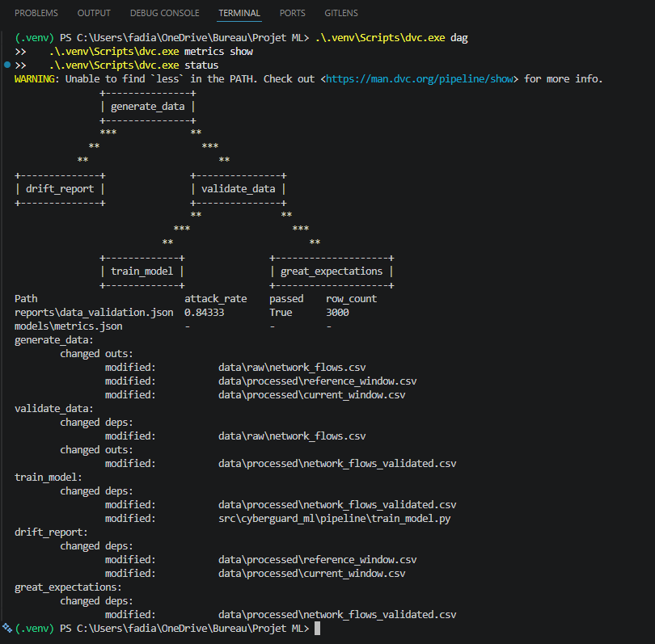Click network_flows_validated.csv under validate_data outs
Screen dimensions: 655x644
coord(337,464)
